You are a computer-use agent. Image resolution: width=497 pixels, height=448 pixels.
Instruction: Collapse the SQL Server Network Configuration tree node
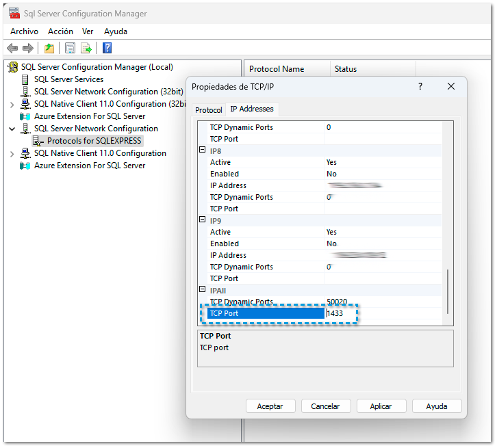tap(12, 129)
